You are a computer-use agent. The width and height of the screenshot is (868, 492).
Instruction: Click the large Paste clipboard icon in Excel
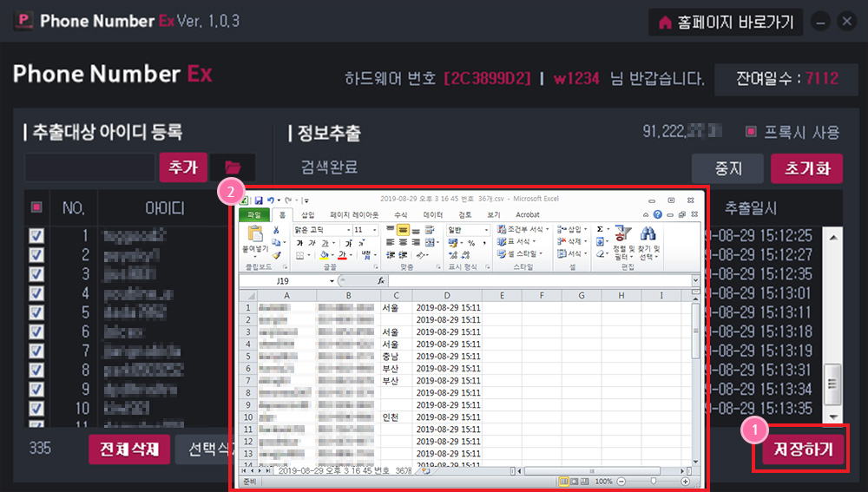point(255,234)
